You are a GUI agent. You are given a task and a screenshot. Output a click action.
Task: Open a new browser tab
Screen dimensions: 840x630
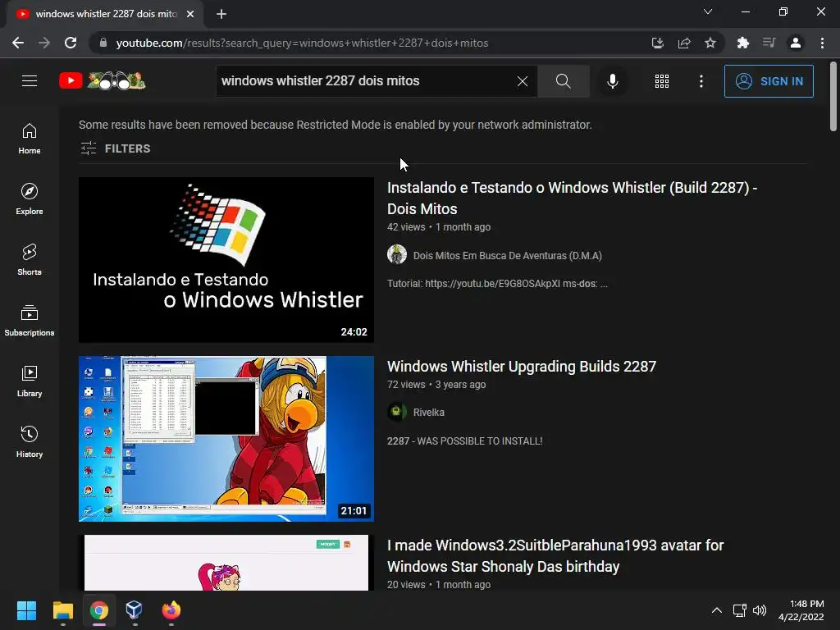click(x=221, y=14)
